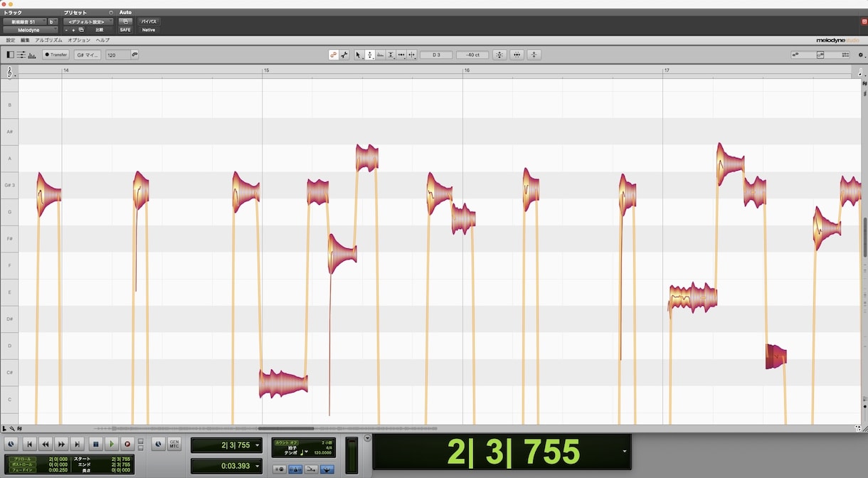Screen dimensions: 868x478
Task: Toggle the edit mode link icon
Action: 333,55
